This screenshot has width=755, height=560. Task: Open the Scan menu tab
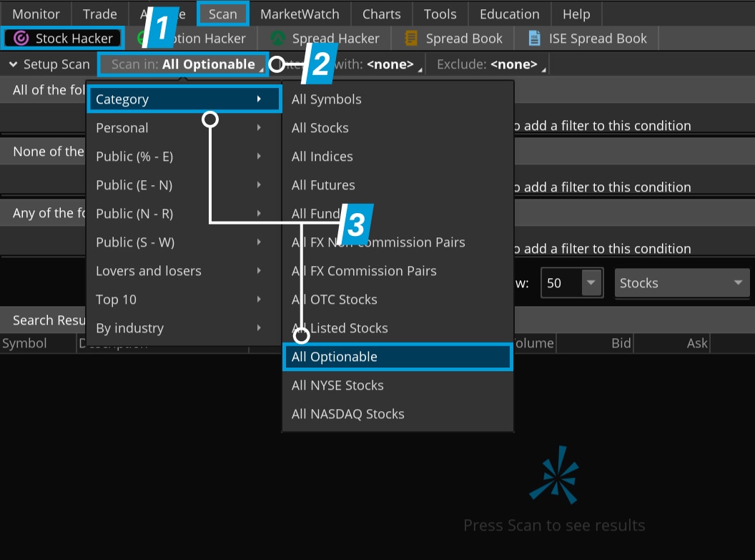coord(222,14)
